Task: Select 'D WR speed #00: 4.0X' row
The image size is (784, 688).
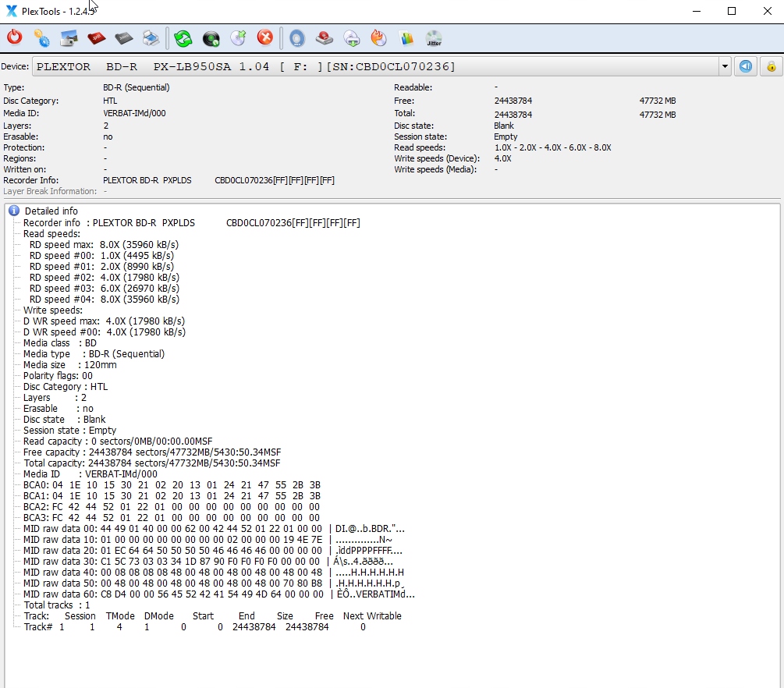Action: click(x=104, y=332)
